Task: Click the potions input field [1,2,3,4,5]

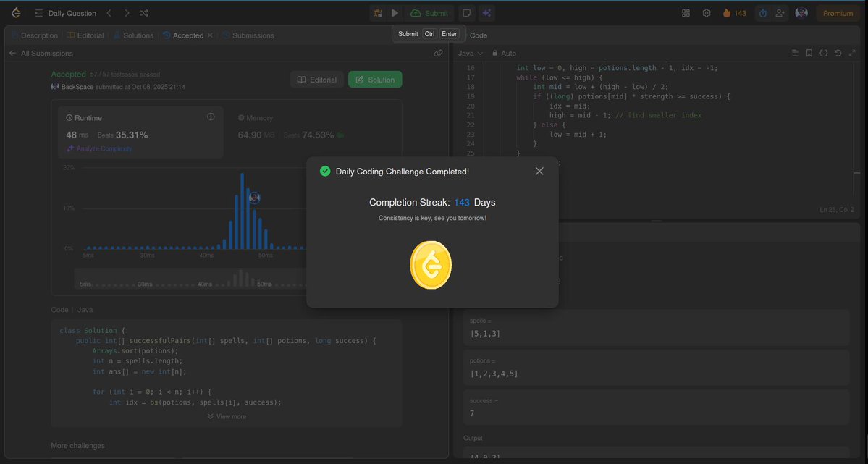Action: pyautogui.click(x=657, y=368)
